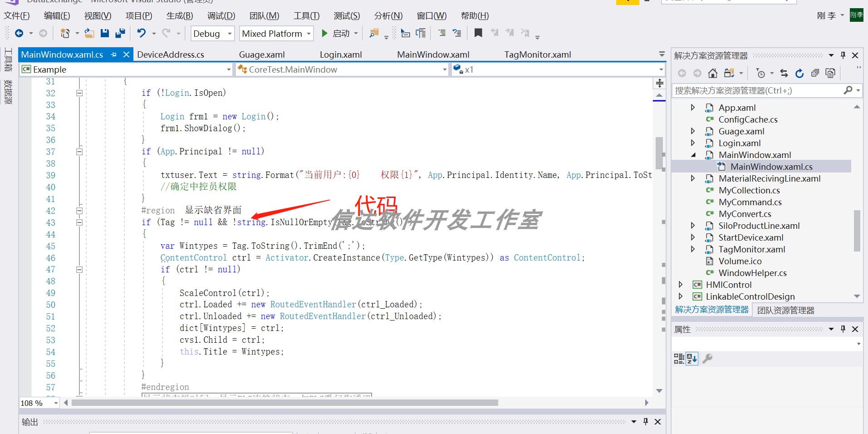Comment out selected lines icon
The height and width of the screenshot is (434, 868).
click(x=441, y=33)
